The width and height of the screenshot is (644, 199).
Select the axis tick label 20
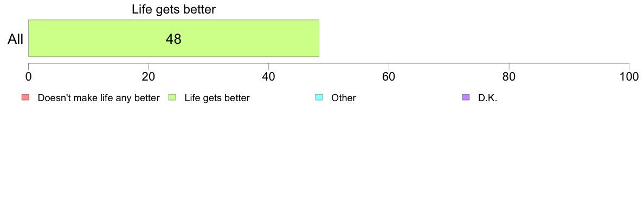click(x=149, y=77)
